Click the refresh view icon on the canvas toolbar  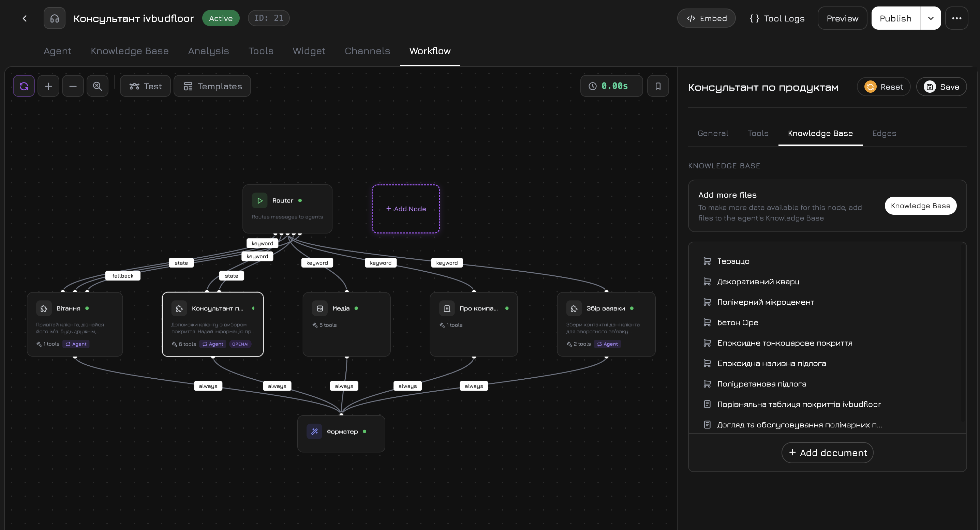tap(24, 86)
